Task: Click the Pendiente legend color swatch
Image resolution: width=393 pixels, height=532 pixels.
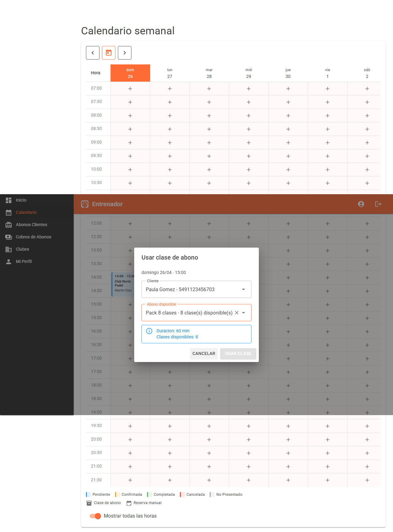Action: (88, 495)
